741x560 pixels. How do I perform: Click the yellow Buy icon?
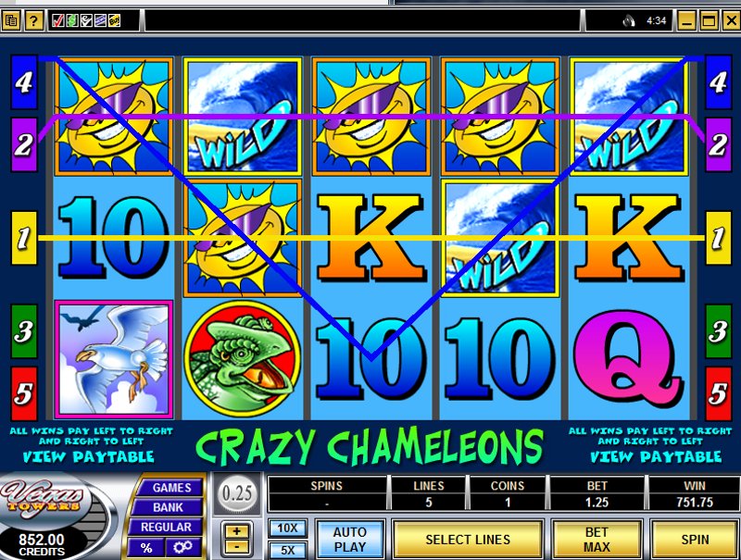(x=114, y=20)
